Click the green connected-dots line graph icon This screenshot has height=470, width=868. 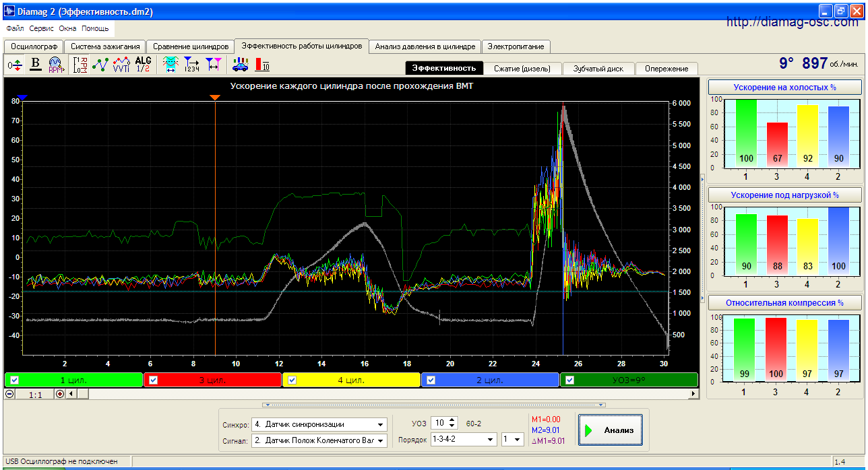[100, 65]
